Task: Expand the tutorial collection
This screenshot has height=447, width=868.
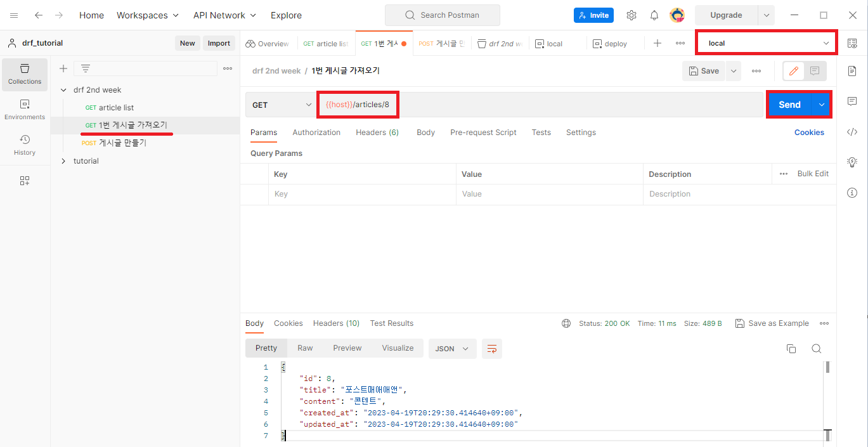Action: point(63,161)
